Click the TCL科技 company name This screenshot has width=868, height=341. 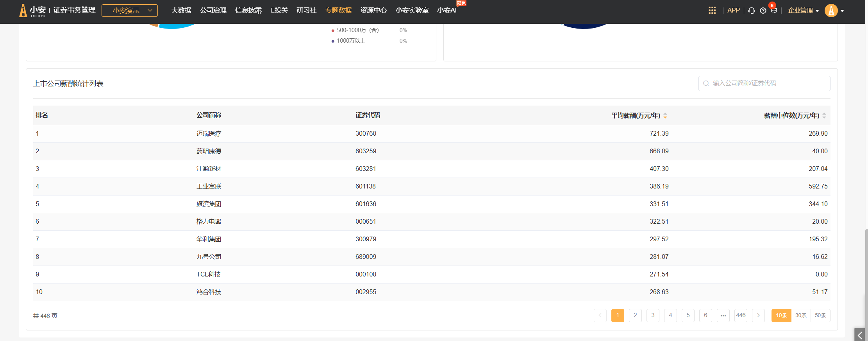208,274
